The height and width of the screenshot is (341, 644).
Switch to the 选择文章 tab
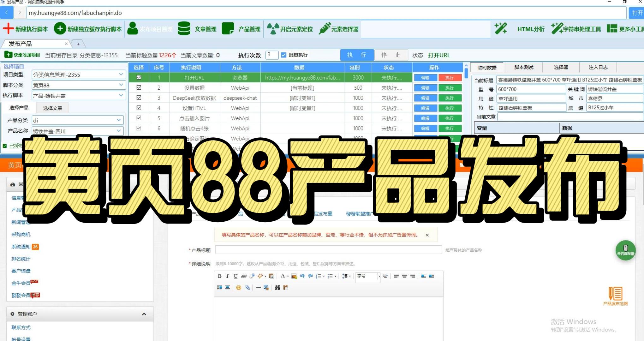(x=53, y=107)
